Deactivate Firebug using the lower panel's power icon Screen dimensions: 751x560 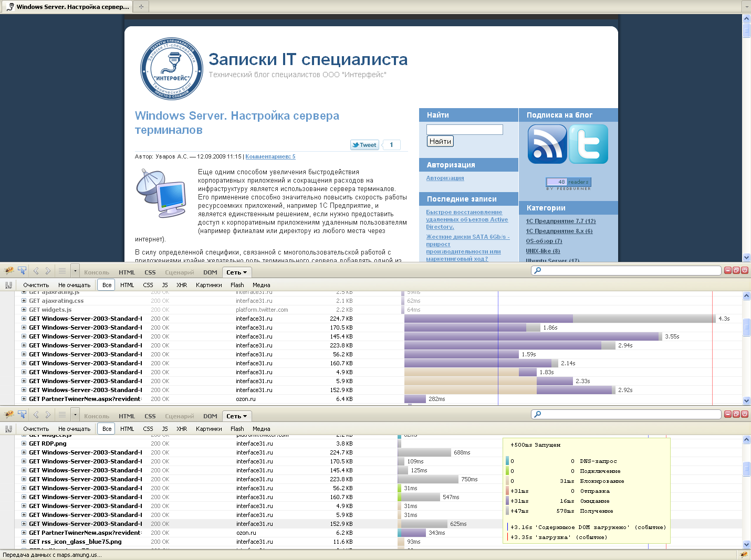tap(745, 414)
